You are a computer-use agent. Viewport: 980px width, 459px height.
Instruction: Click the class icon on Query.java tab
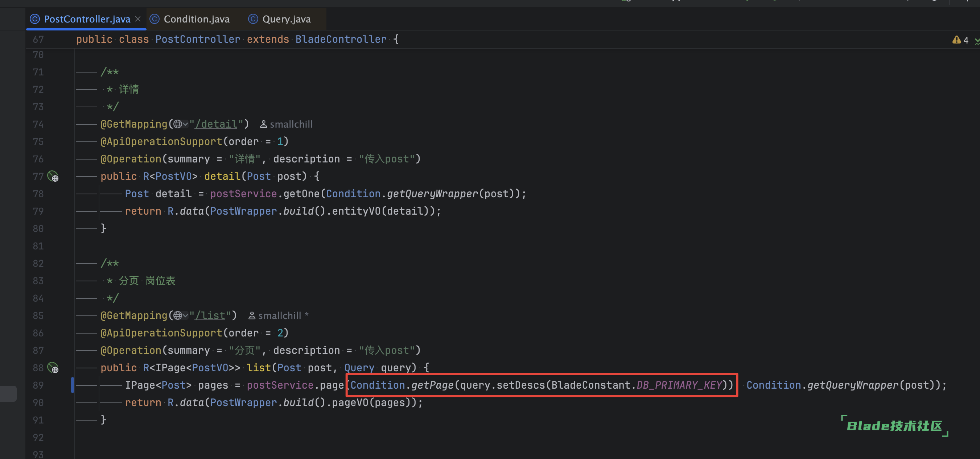tap(253, 19)
